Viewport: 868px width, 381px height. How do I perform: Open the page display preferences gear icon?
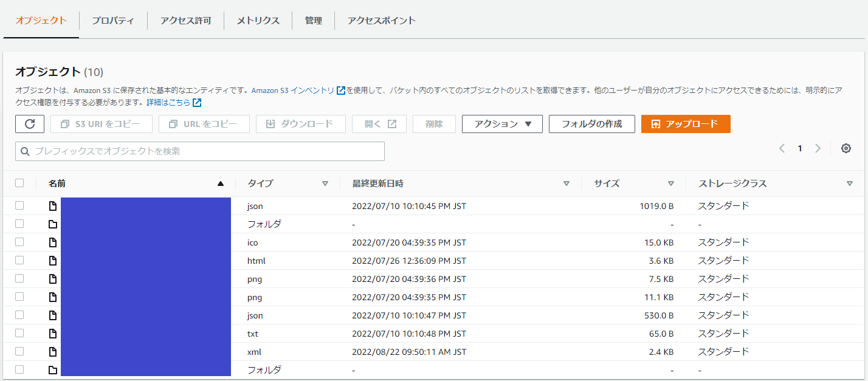[x=846, y=148]
